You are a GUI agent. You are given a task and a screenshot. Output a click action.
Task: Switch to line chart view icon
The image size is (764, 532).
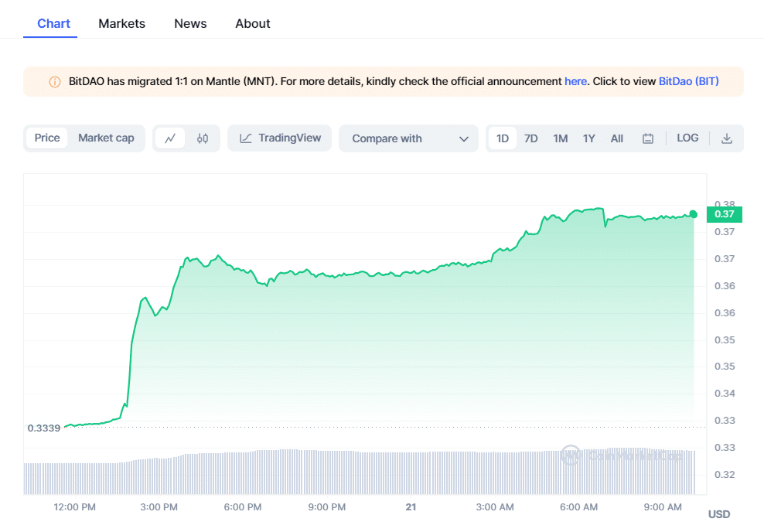click(x=170, y=138)
